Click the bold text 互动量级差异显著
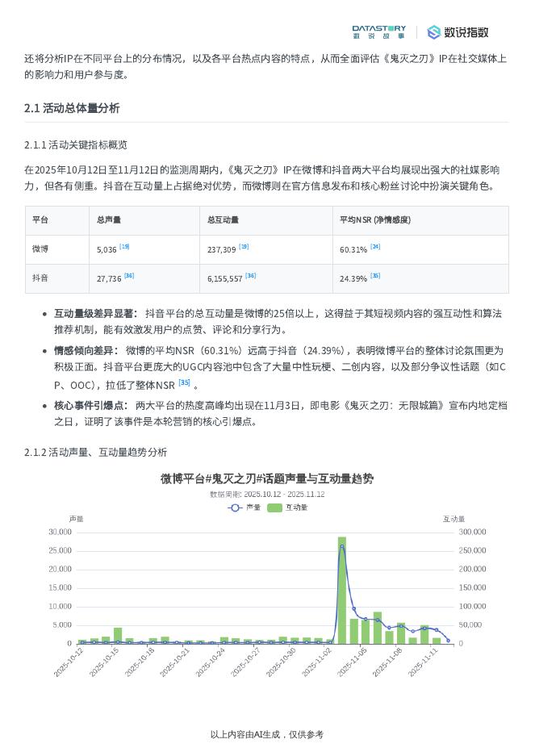This screenshot has height=756, width=535. 94,313
